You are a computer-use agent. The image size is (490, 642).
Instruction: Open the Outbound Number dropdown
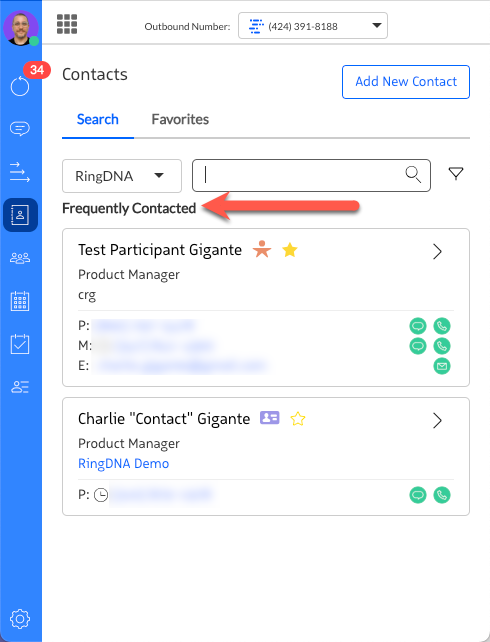(313, 26)
